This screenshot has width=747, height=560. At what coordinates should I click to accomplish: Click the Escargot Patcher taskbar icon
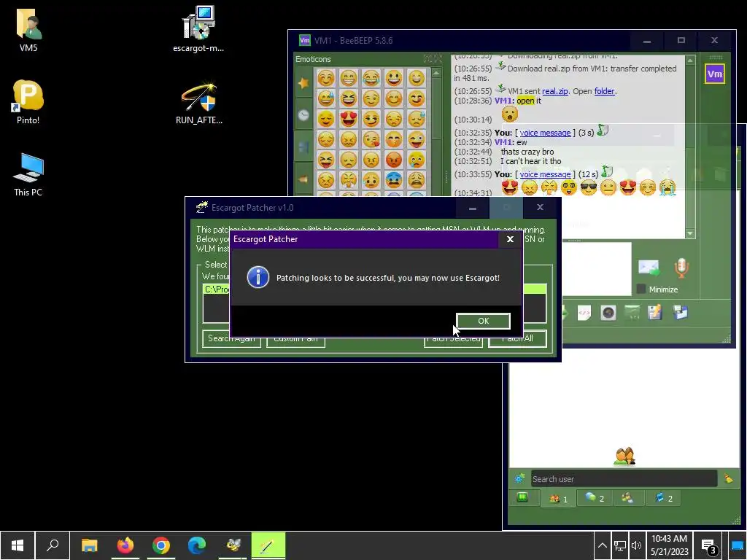(268, 545)
